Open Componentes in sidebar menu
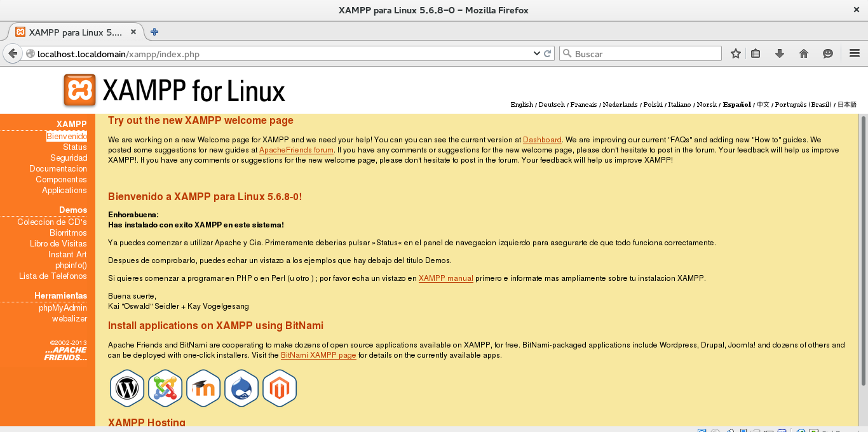868x432 pixels. pos(61,180)
